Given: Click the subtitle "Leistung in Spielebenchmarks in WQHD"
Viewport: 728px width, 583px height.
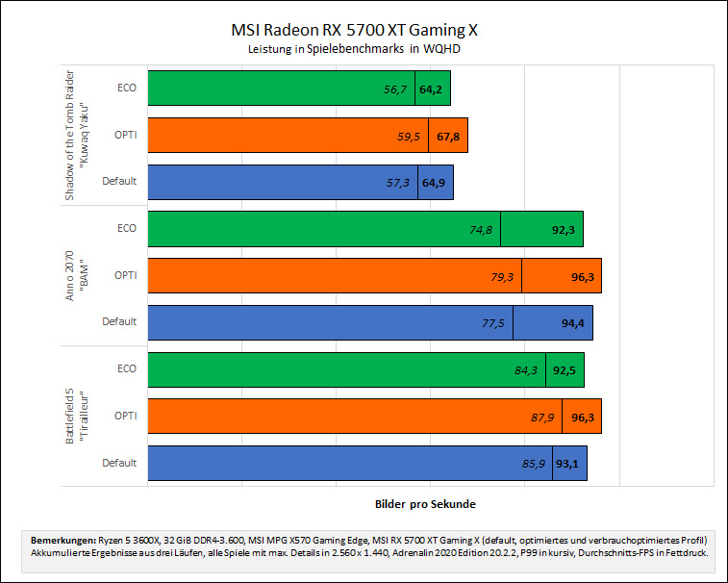Looking at the screenshot, I should click(x=354, y=49).
